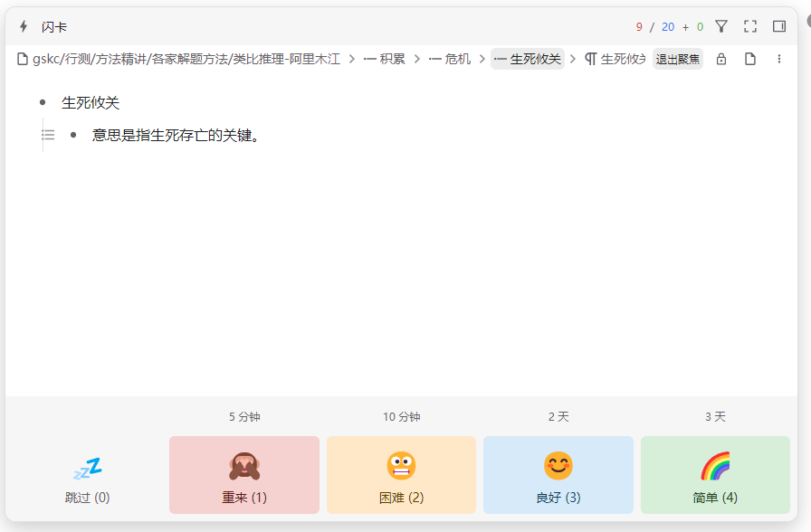Open the document path breadcrumb gskc/行测
Screen dimensions: 811x532
(x=179, y=59)
